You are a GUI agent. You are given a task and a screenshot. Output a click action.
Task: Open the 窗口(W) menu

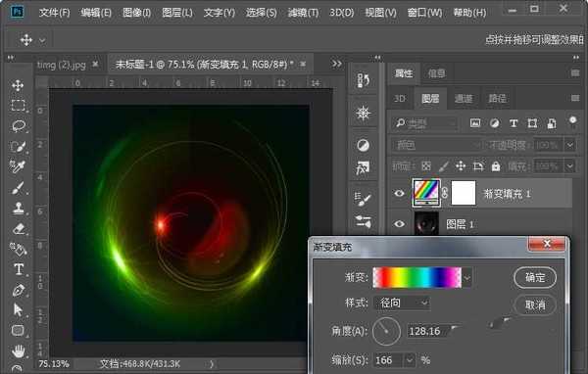(x=424, y=13)
